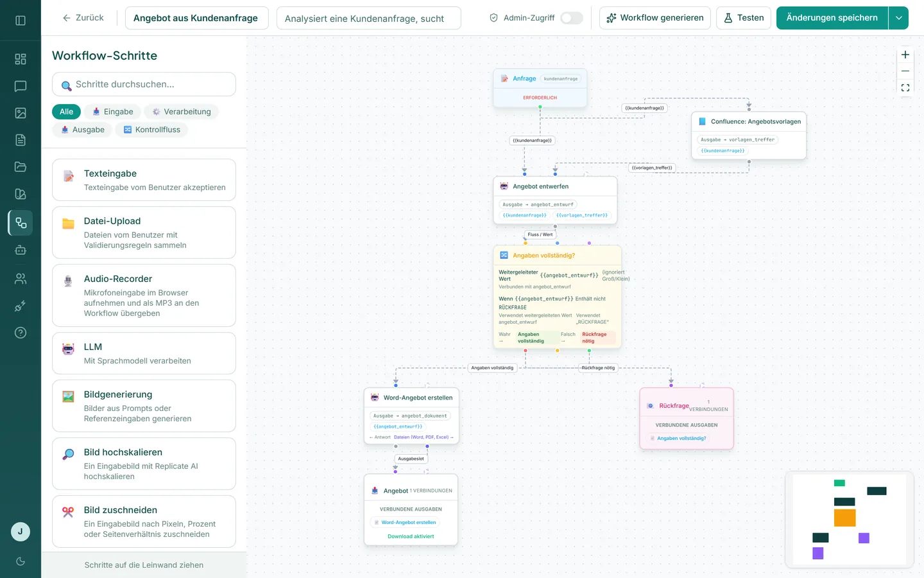
Task: Filter steps by Kontrollfluss
Action: (x=152, y=130)
